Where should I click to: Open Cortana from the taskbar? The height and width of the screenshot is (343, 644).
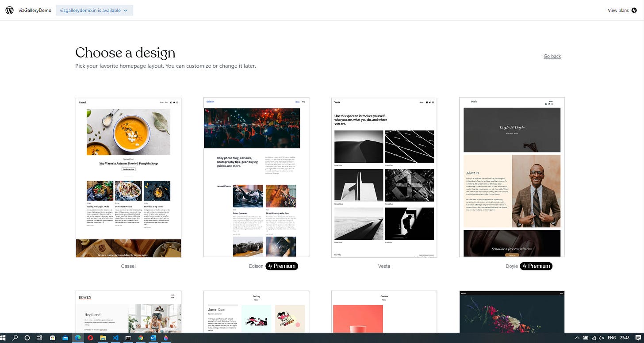pos(27,338)
